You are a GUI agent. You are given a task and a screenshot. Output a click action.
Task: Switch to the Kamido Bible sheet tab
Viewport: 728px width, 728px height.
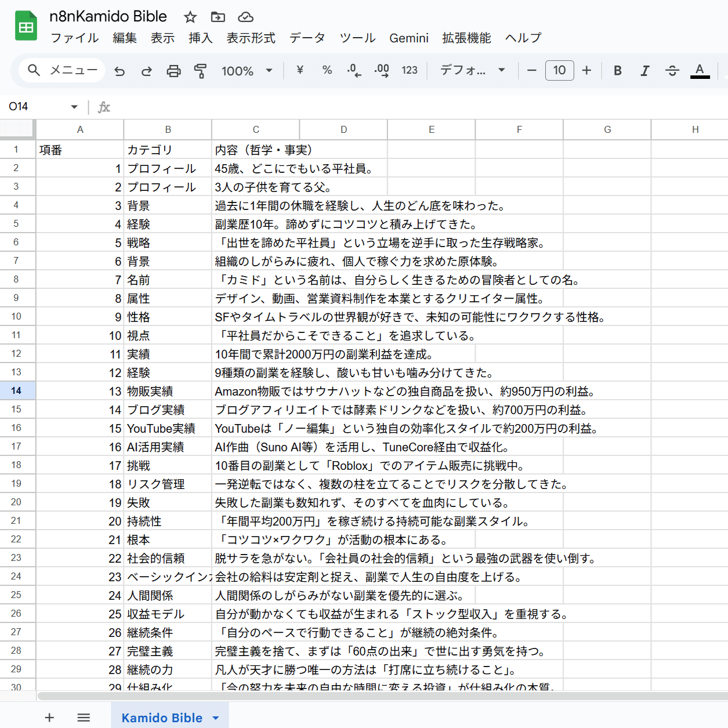pos(162,718)
